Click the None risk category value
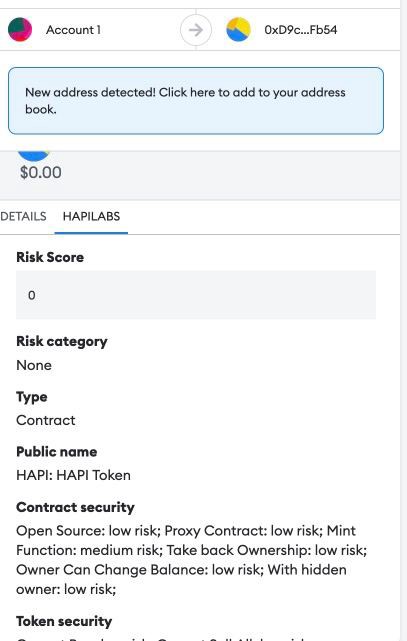 pyautogui.click(x=34, y=365)
